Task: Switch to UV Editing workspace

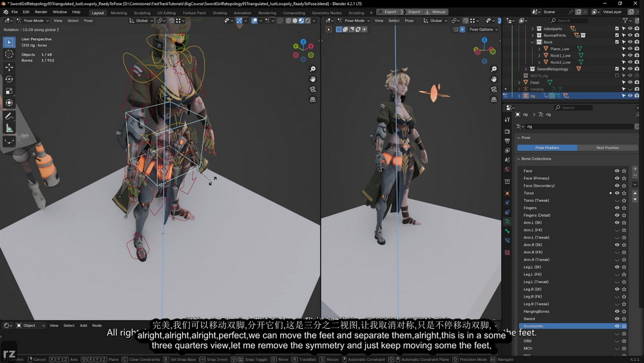Action: (x=166, y=13)
